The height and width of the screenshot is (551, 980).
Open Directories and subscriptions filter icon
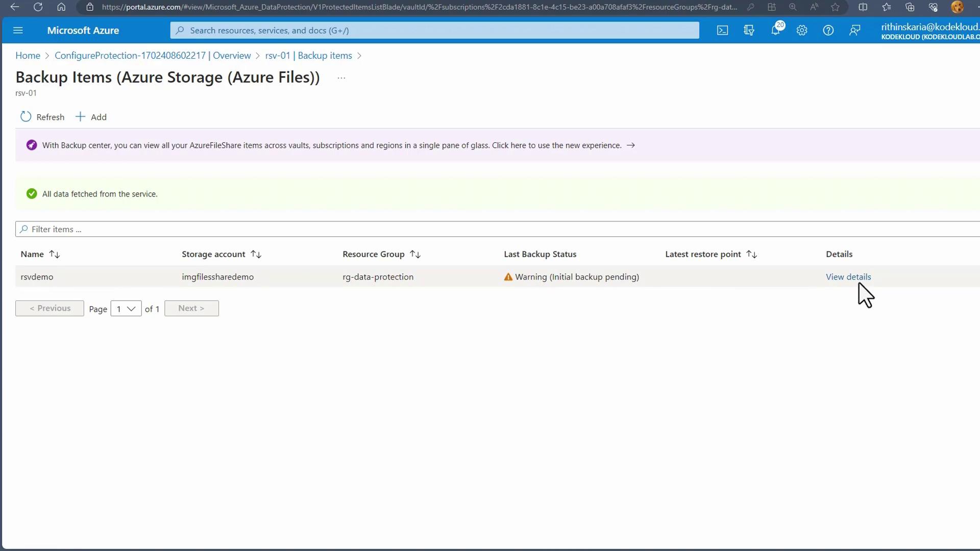[749, 31]
